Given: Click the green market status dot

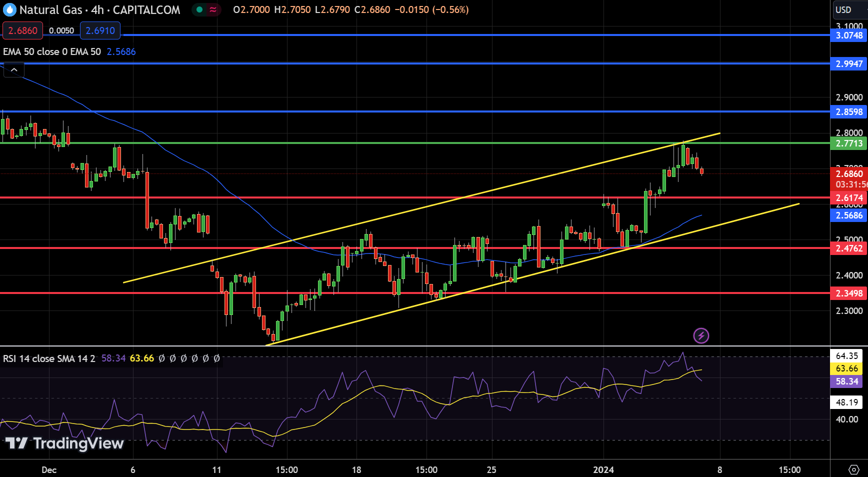Looking at the screenshot, I should pos(199,9).
